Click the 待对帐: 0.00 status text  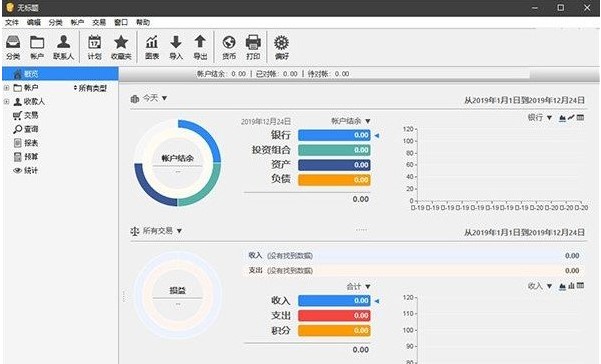328,74
